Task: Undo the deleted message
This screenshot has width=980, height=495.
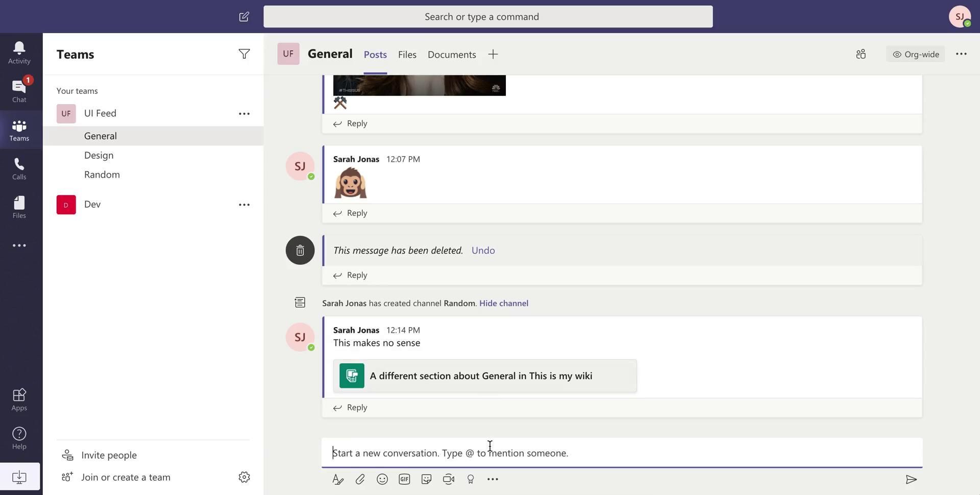Action: tap(483, 251)
